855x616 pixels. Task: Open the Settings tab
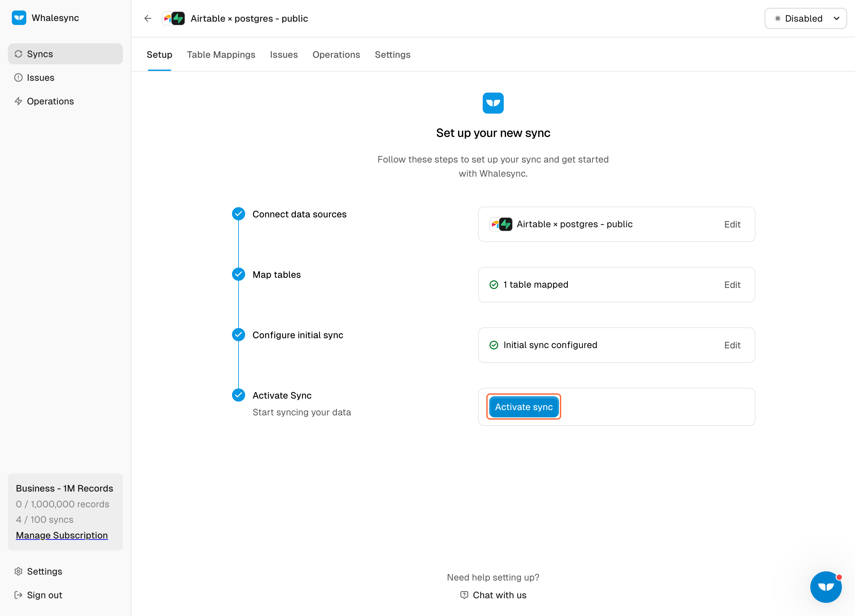[393, 55]
